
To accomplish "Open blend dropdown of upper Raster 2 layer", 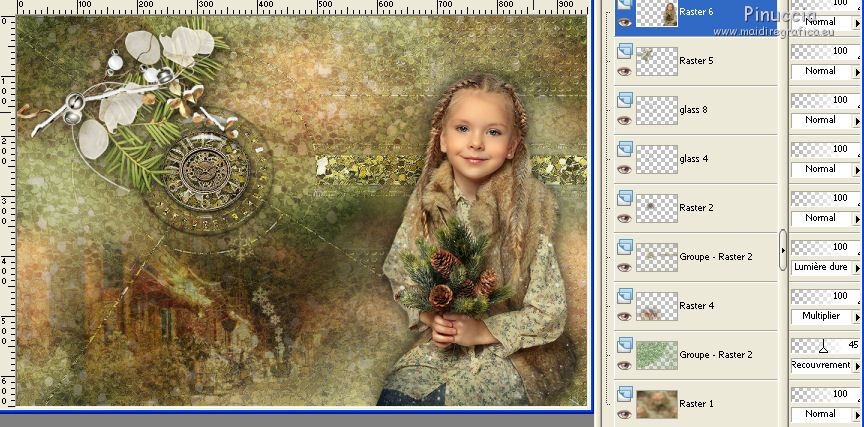I will tap(826, 218).
